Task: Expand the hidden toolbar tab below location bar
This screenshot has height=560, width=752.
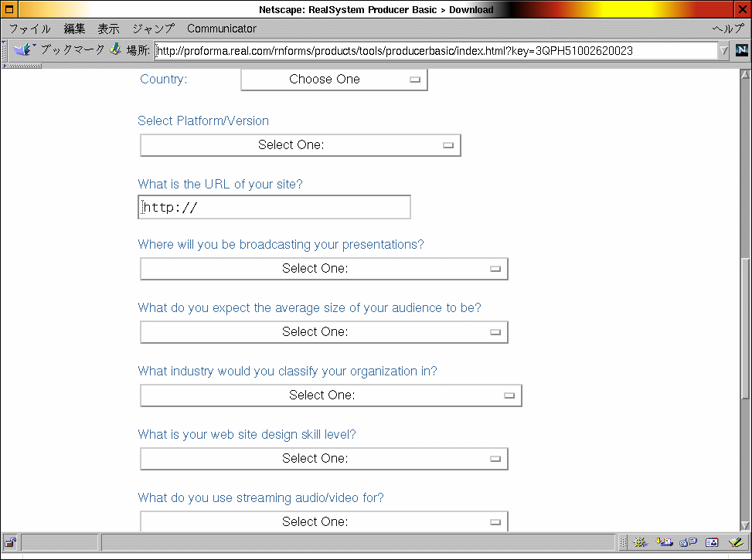Action: pos(22,66)
